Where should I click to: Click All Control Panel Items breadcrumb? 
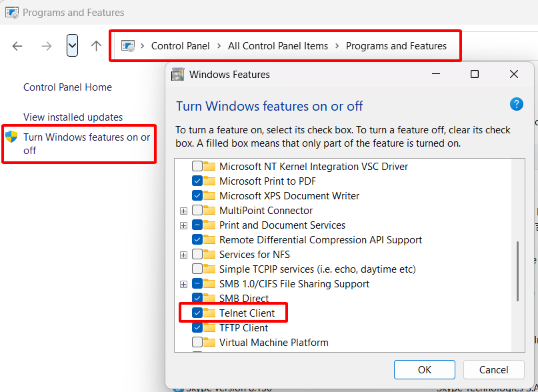pyautogui.click(x=278, y=46)
